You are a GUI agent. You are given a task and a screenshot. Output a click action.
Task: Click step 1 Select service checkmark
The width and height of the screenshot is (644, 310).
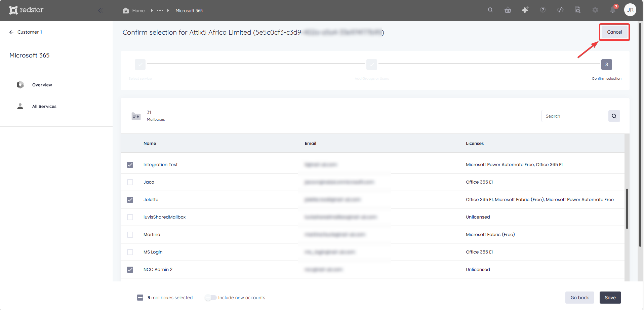[140, 65]
